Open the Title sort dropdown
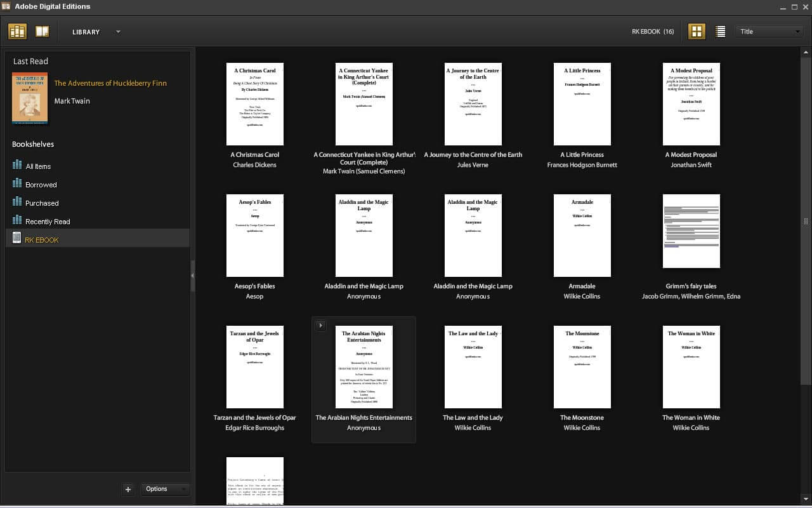Screen dimensions: 812x508 pyautogui.click(x=769, y=32)
